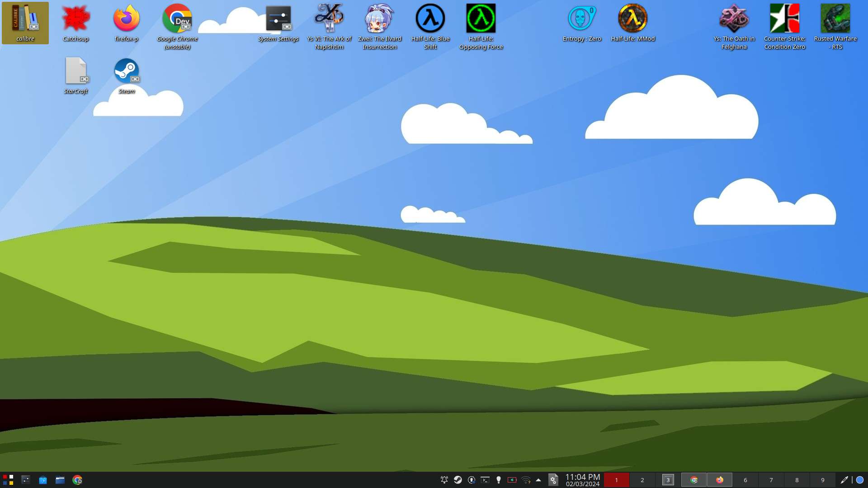868x488 pixels.
Task: Launch Zwei: The Ilvard Insurrection
Action: [x=380, y=27]
